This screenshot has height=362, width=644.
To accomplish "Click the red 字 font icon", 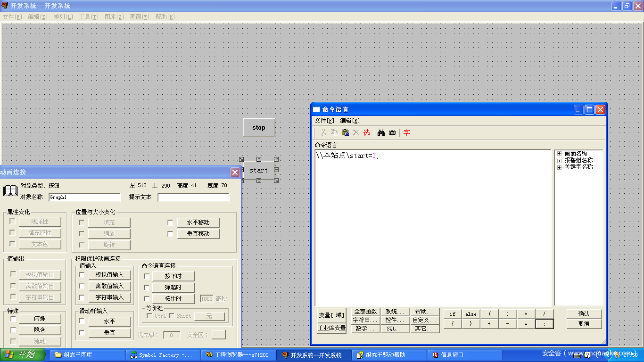I will 407,133.
